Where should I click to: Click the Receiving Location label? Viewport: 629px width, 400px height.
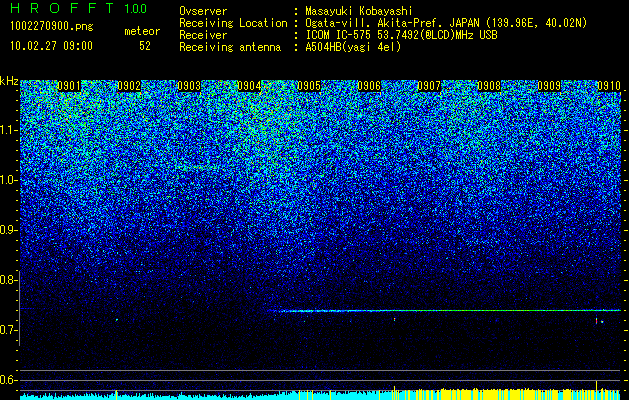233,23
